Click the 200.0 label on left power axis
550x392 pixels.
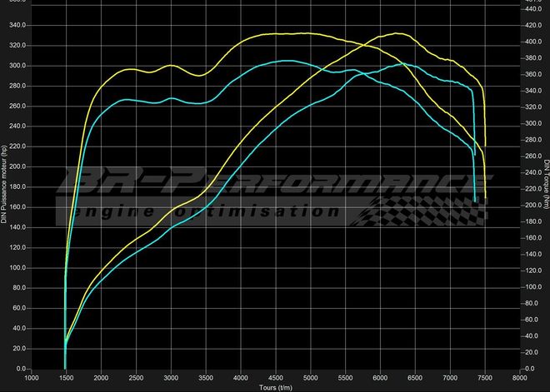pyautogui.click(x=17, y=166)
